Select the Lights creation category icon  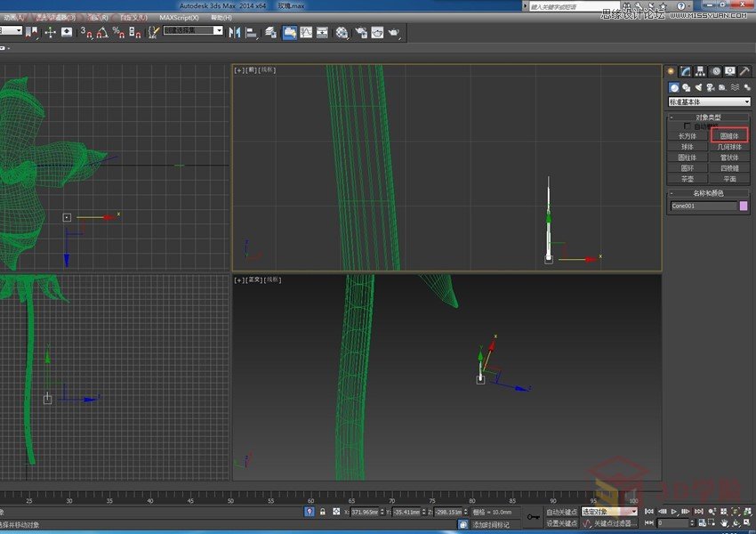699,87
